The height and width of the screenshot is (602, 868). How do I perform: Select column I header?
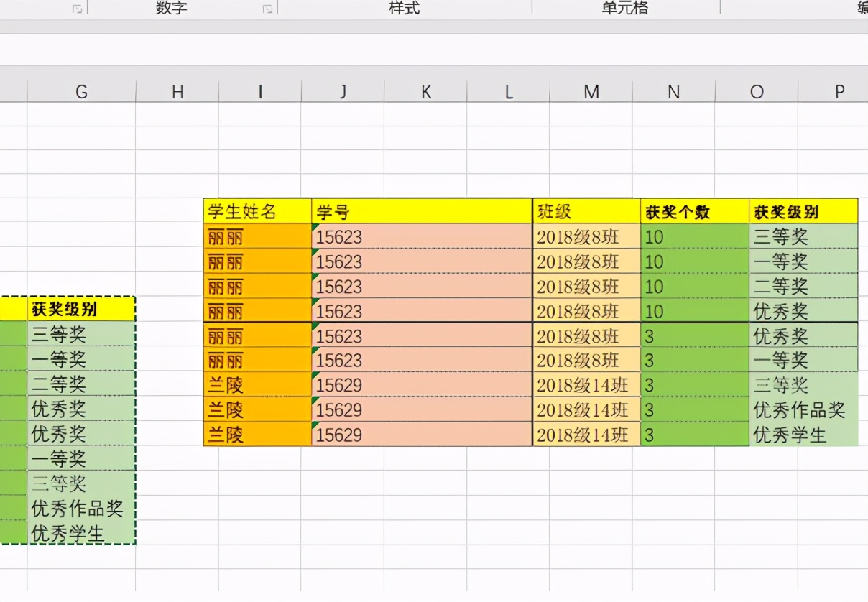click(260, 91)
